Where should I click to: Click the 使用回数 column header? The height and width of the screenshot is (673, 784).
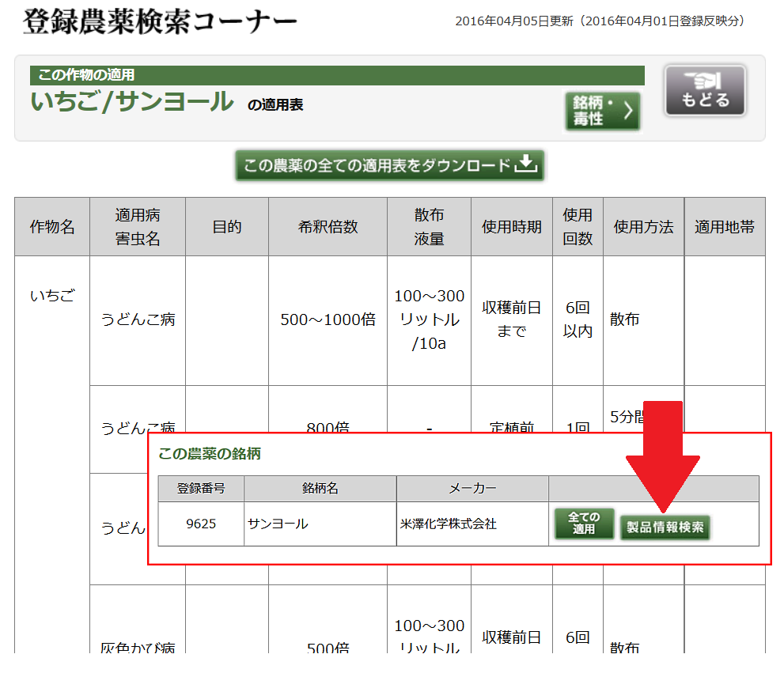(578, 227)
